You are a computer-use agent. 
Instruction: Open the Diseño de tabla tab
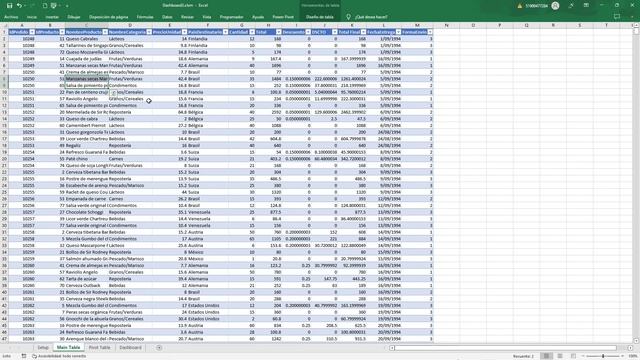point(320,17)
